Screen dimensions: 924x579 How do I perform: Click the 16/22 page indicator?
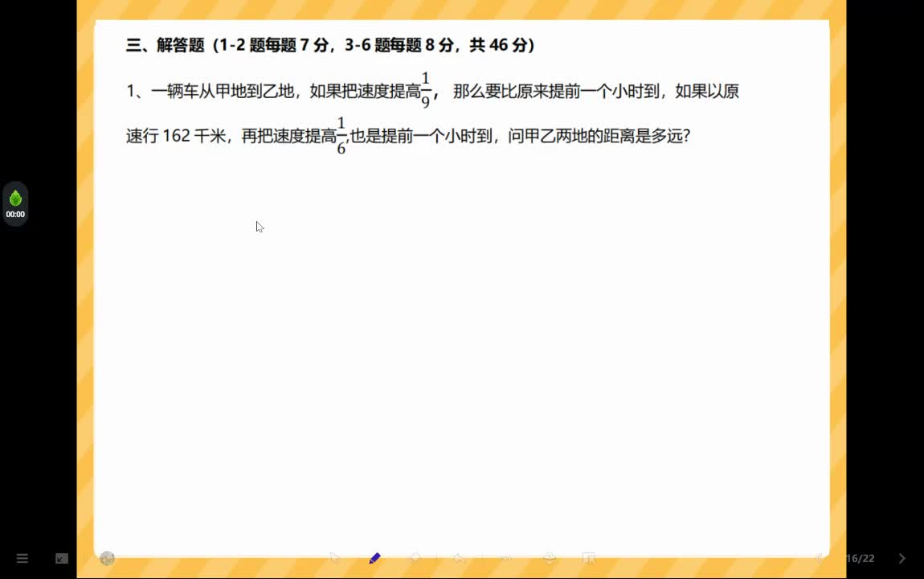tap(861, 558)
